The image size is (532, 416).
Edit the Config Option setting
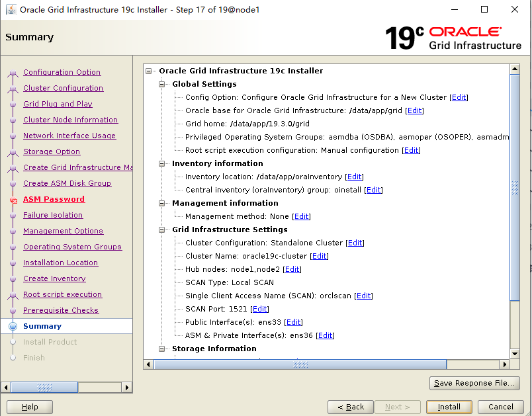(459, 97)
